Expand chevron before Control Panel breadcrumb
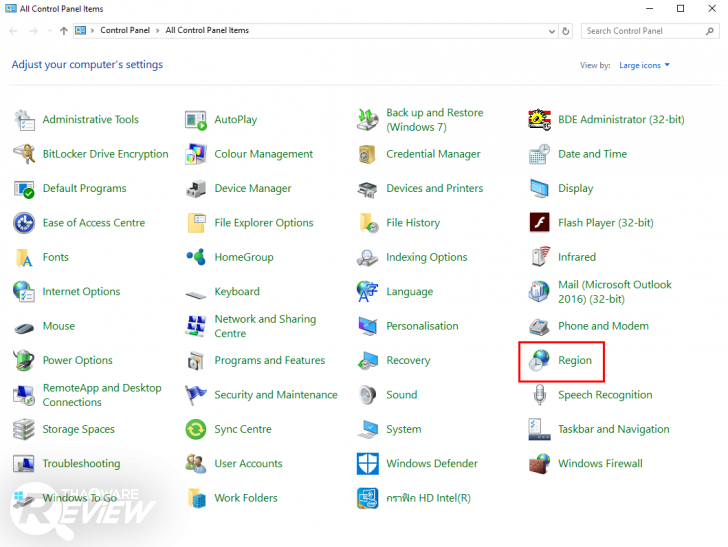Screen dimensions: 728x547 (x=92, y=31)
